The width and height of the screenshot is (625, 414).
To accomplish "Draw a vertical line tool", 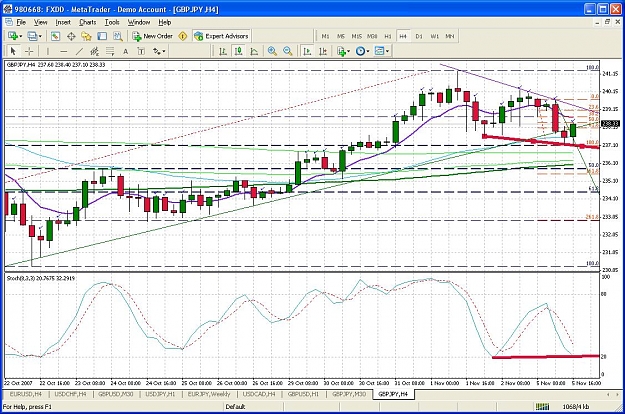I will [48, 51].
